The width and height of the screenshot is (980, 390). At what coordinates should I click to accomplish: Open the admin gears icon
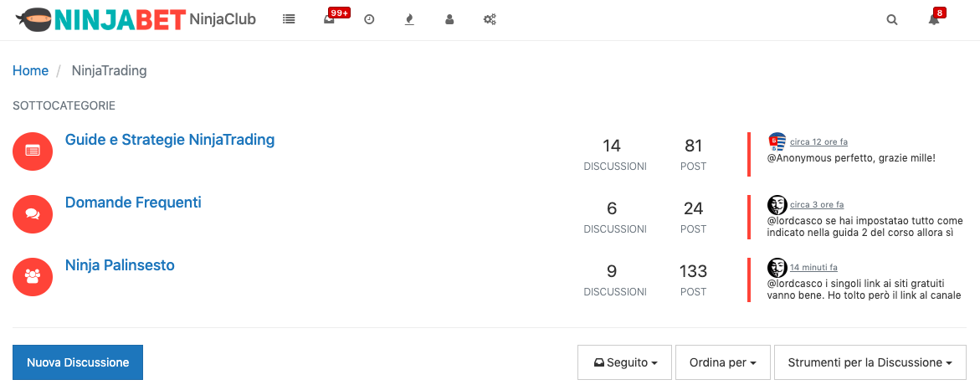(x=490, y=19)
